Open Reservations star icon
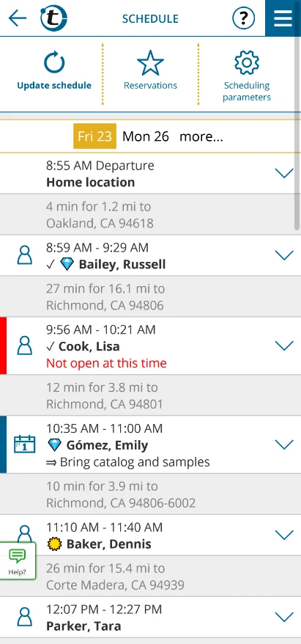 [x=151, y=63]
